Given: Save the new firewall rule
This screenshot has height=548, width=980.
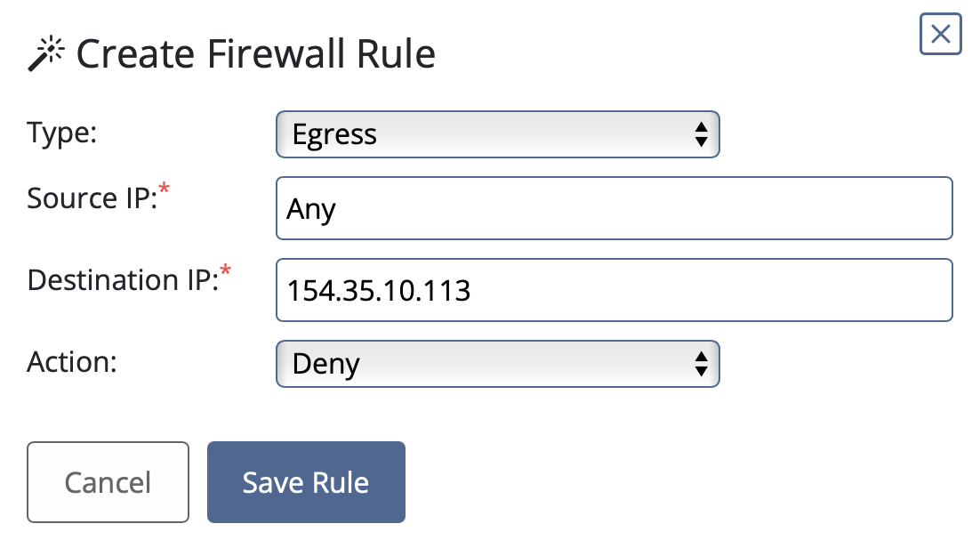Looking at the screenshot, I should coord(306,482).
